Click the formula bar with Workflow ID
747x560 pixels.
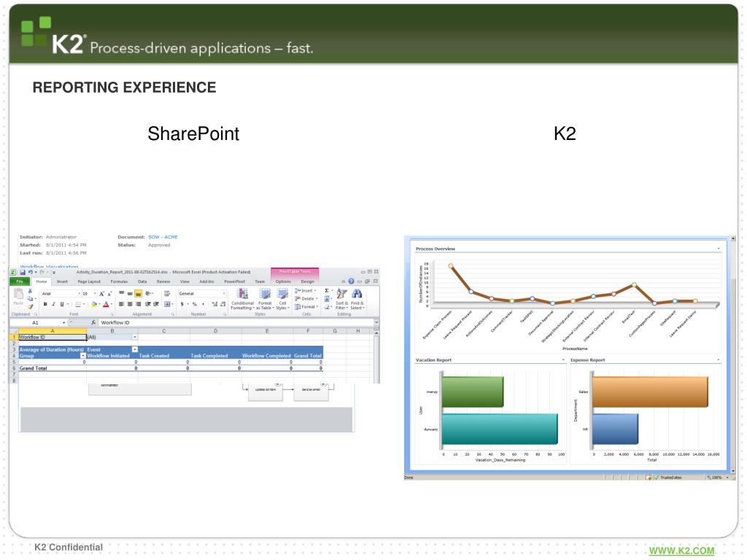236,322
